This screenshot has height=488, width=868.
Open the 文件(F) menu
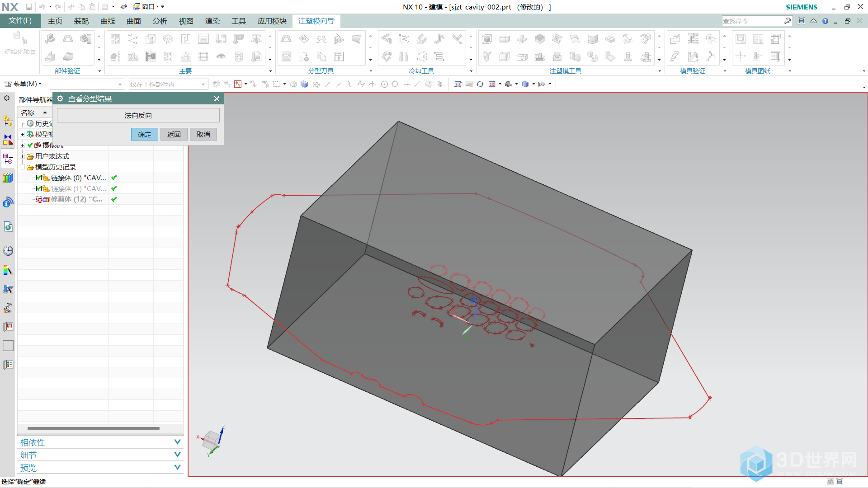tap(20, 21)
